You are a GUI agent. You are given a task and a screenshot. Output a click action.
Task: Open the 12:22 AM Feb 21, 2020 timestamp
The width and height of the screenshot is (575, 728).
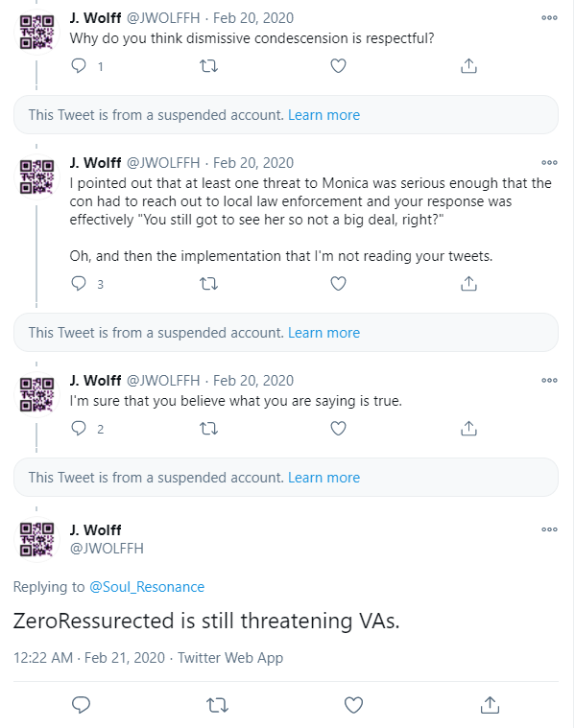click(x=89, y=658)
